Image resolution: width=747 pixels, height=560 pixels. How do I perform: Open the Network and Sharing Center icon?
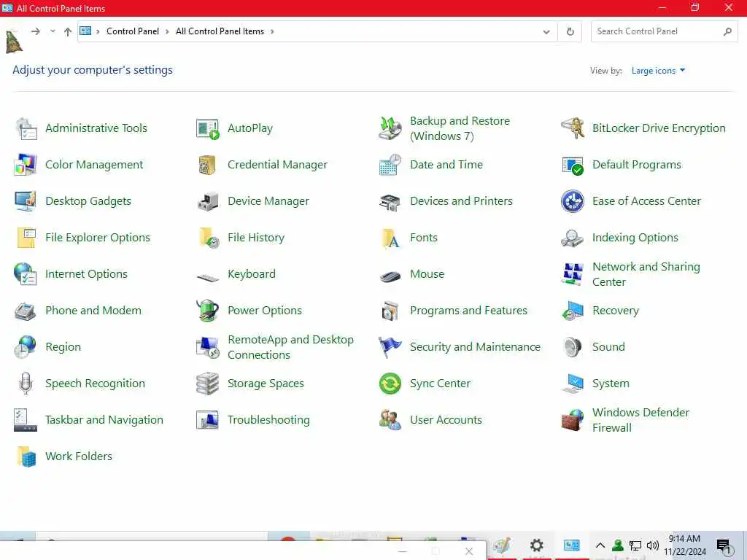(x=573, y=274)
